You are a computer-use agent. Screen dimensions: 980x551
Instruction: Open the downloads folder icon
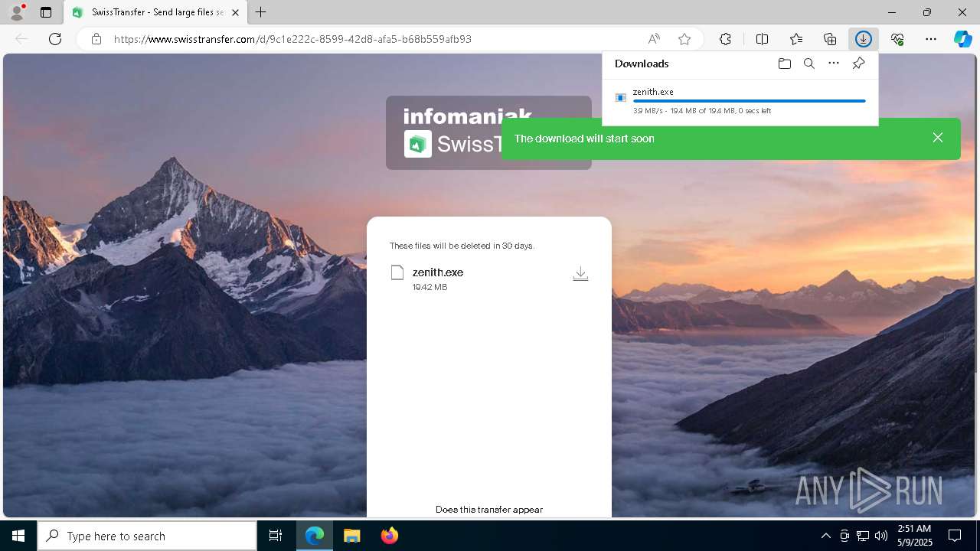tap(784, 64)
